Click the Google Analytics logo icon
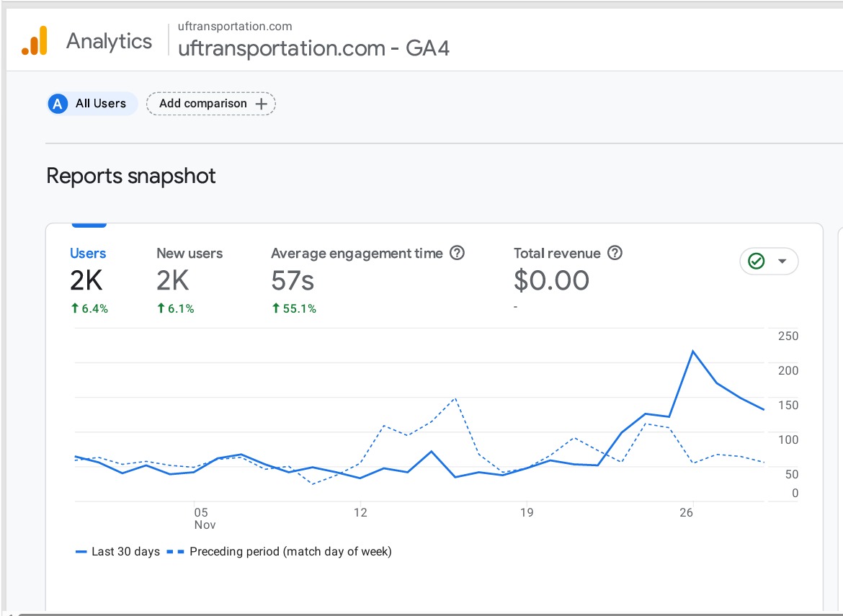This screenshot has width=843, height=616. pos(35,41)
